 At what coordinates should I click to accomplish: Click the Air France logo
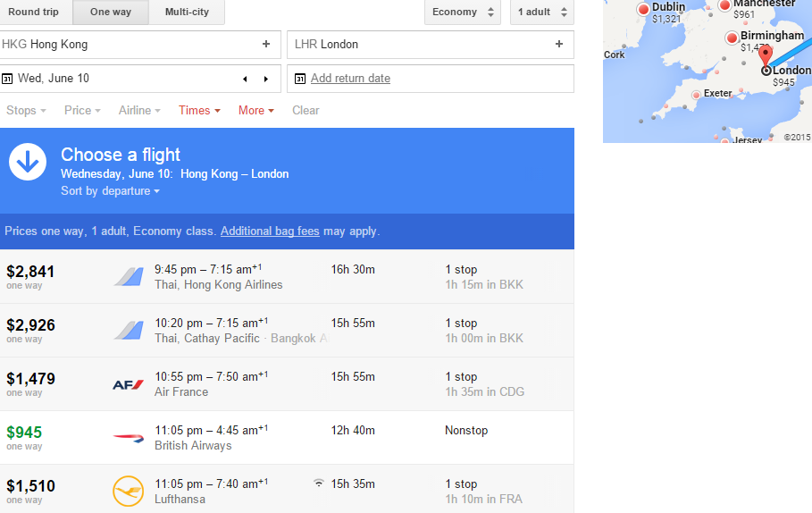(x=128, y=384)
